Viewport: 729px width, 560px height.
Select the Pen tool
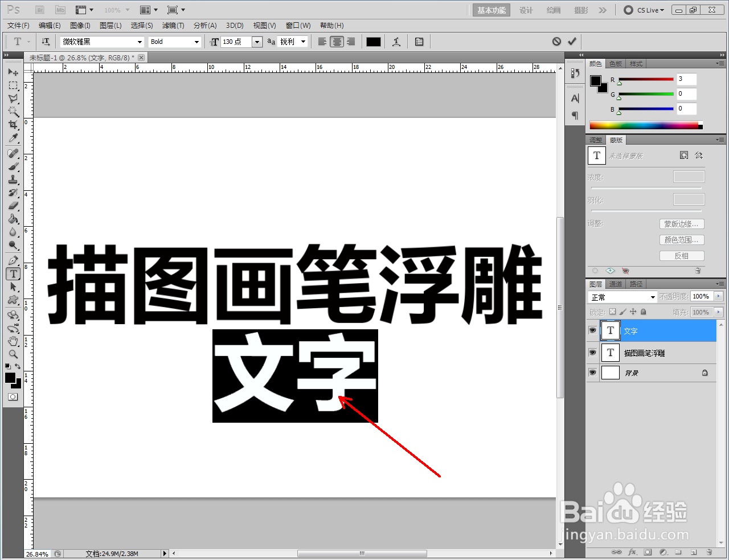click(x=13, y=260)
